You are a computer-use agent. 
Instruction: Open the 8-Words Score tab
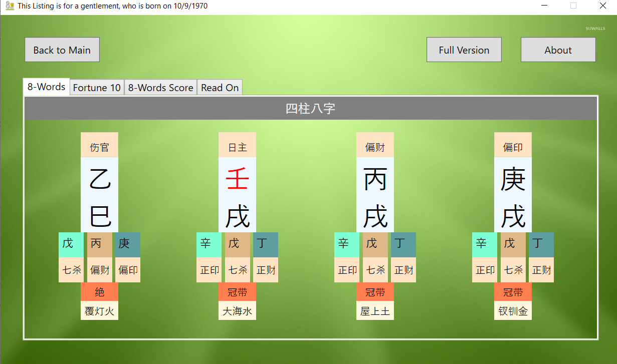tap(160, 88)
